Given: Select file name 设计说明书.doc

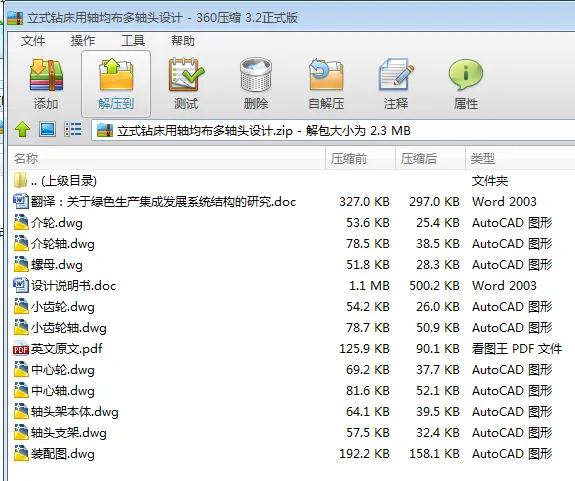Looking at the screenshot, I should pyautogui.click(x=73, y=286).
